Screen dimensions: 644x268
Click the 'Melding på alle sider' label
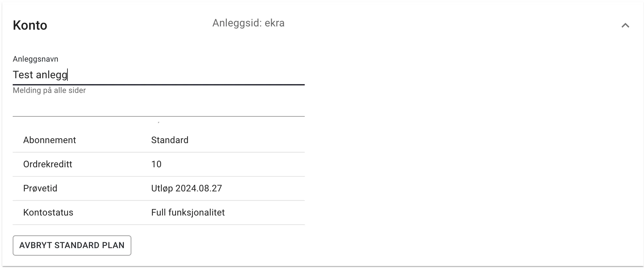(x=49, y=90)
